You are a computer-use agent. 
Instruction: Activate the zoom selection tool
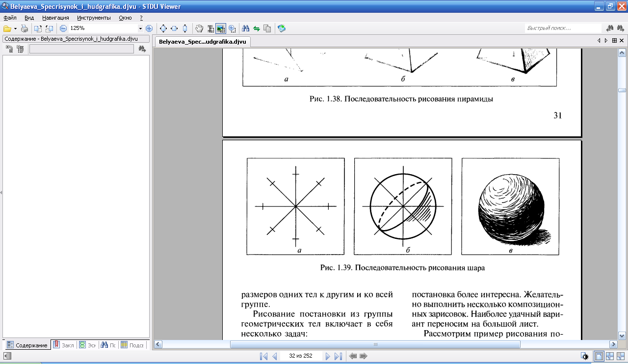click(232, 28)
